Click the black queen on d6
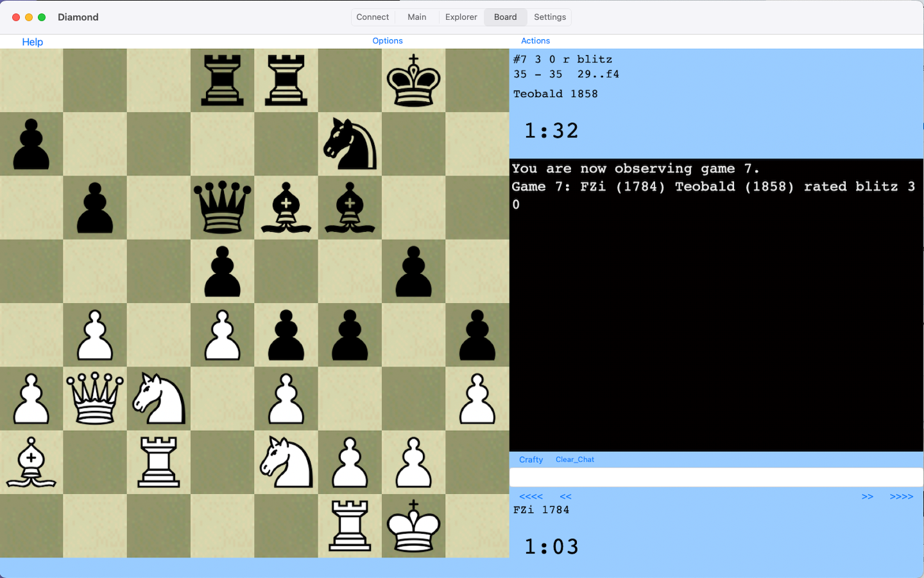The height and width of the screenshot is (578, 924). (223, 207)
